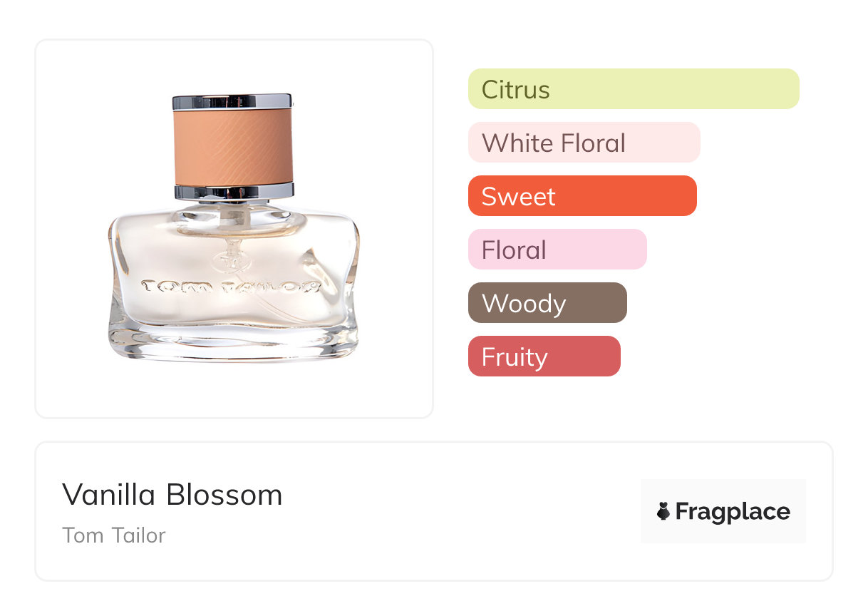Click the Fragplace wordmark text
This screenshot has height=616, width=868.
pos(733,511)
